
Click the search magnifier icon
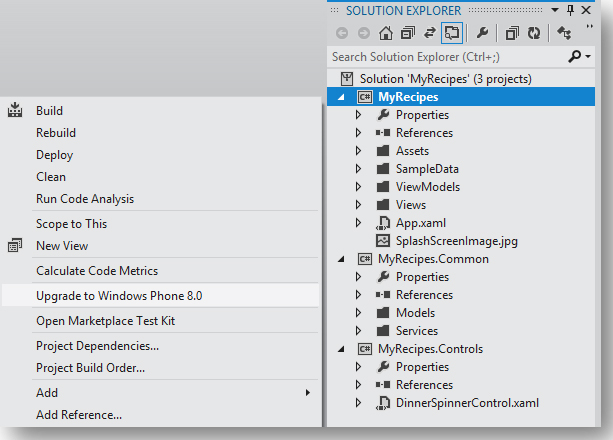[x=575, y=57]
